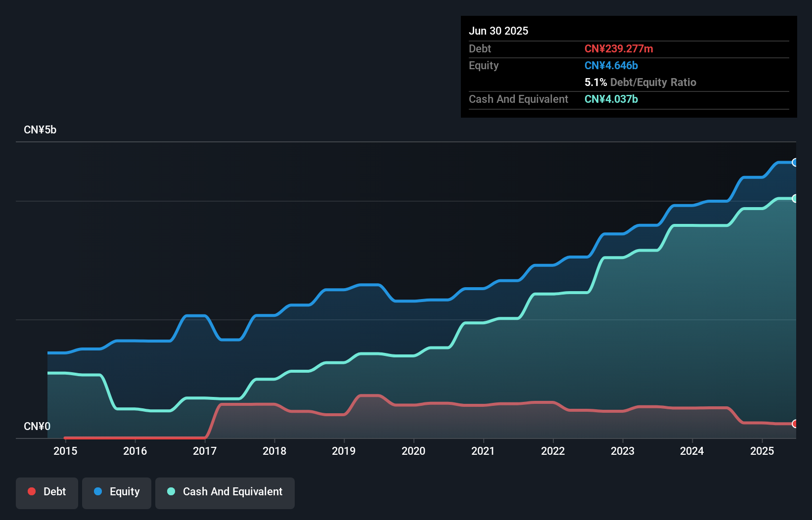Screen dimensions: 812x520
Task: Click the CN¥0 axis label
Action: [37, 426]
